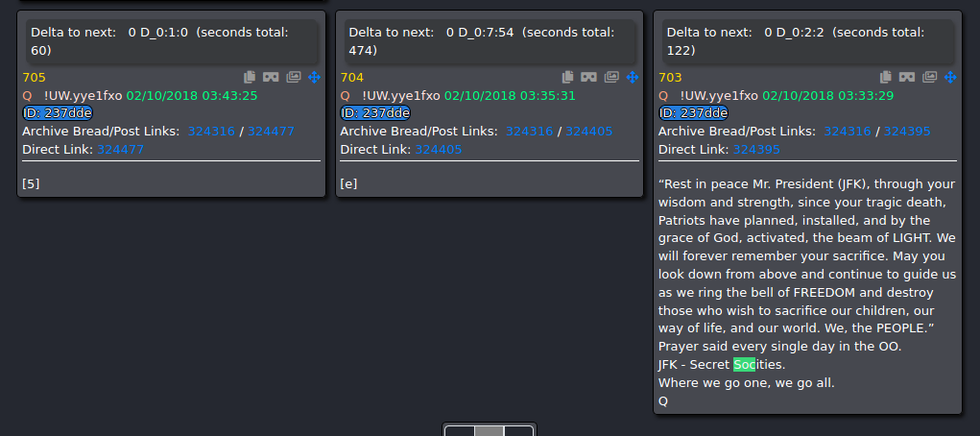
Task: Click the blue move arrows on post 703
Action: (x=950, y=77)
